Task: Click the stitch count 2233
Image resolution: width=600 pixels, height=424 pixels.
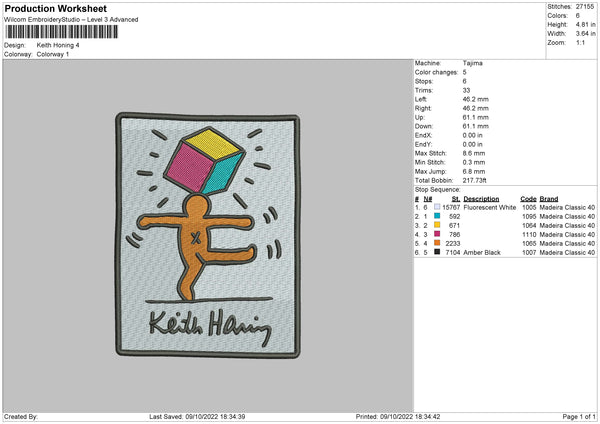Action: click(x=453, y=243)
